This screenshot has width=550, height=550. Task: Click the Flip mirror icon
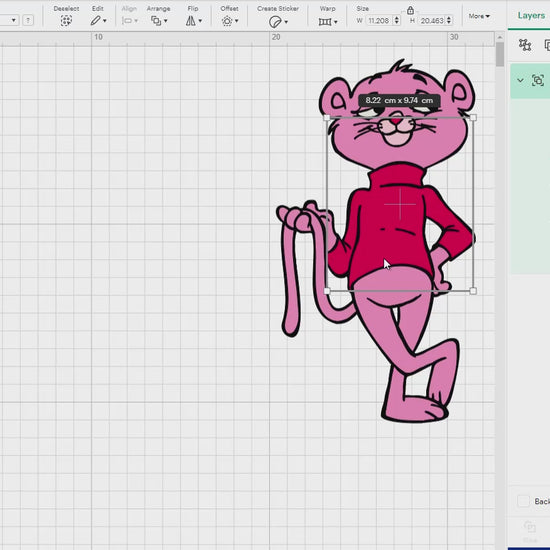coord(190,21)
